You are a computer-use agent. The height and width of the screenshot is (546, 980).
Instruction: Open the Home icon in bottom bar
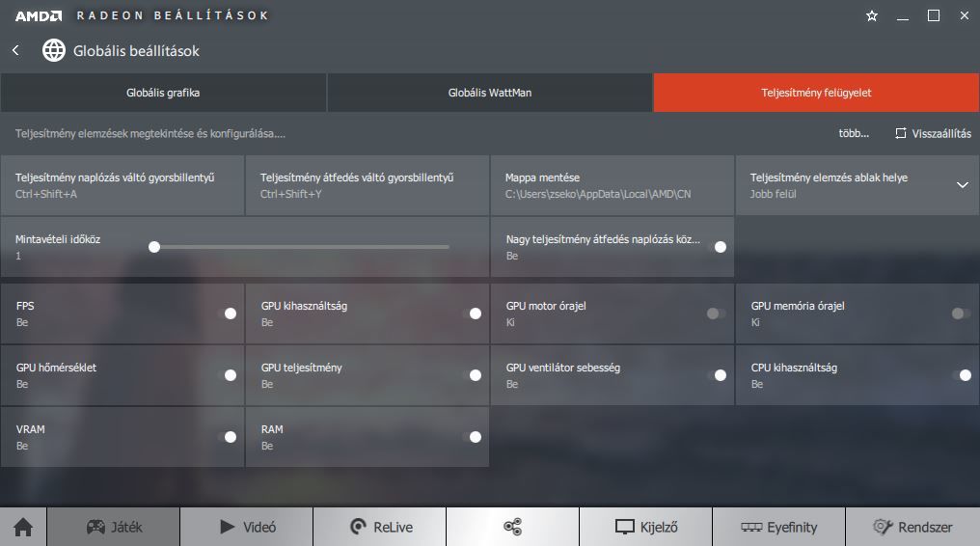[23, 528]
